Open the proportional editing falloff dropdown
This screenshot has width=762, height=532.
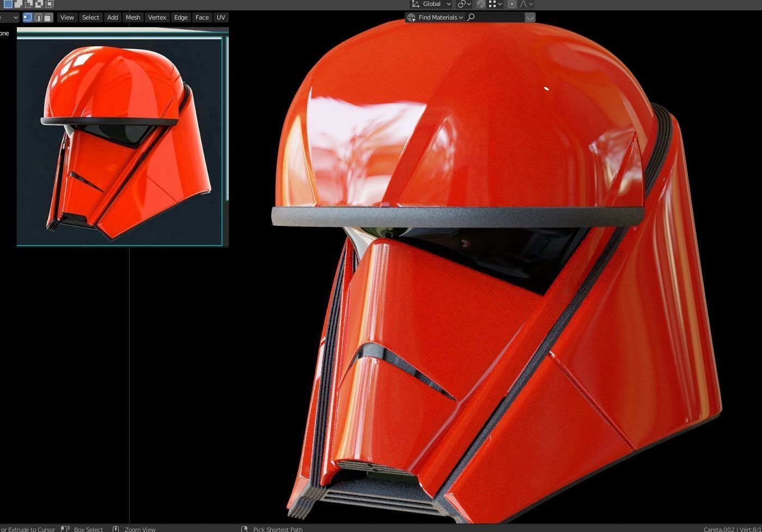click(x=526, y=4)
